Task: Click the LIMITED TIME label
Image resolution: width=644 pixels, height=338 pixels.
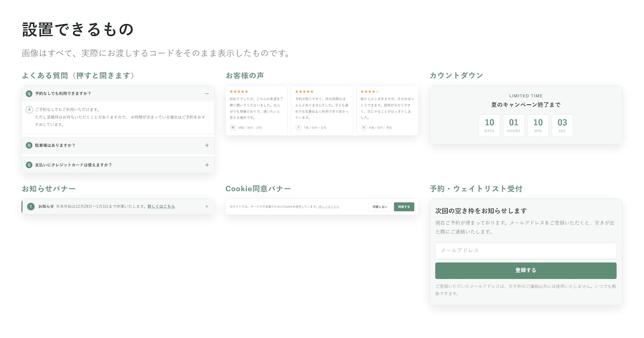Action: pos(526,96)
